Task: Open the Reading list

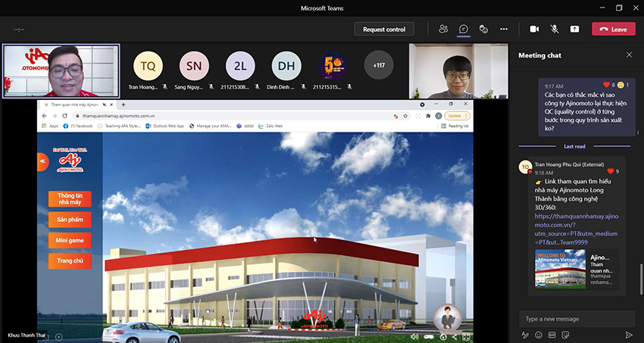Action: pyautogui.click(x=455, y=126)
